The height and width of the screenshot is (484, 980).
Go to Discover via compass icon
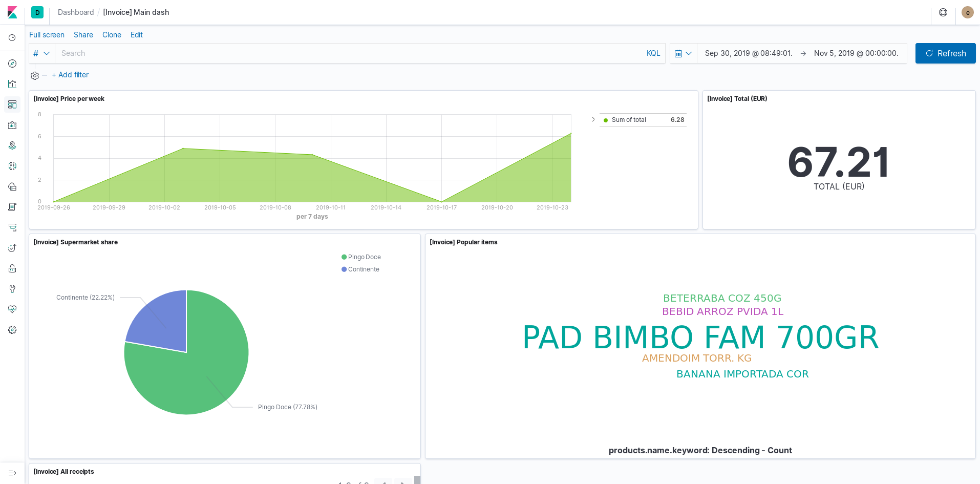click(x=12, y=64)
